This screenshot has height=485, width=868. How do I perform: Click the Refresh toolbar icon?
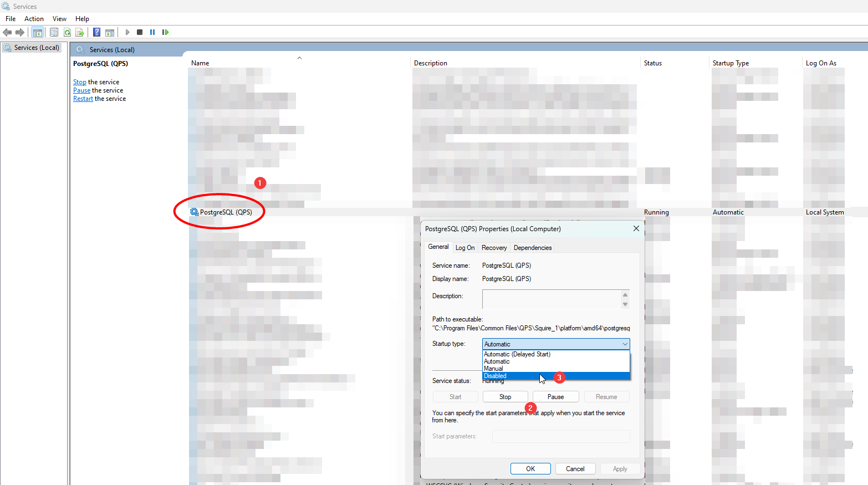point(67,32)
